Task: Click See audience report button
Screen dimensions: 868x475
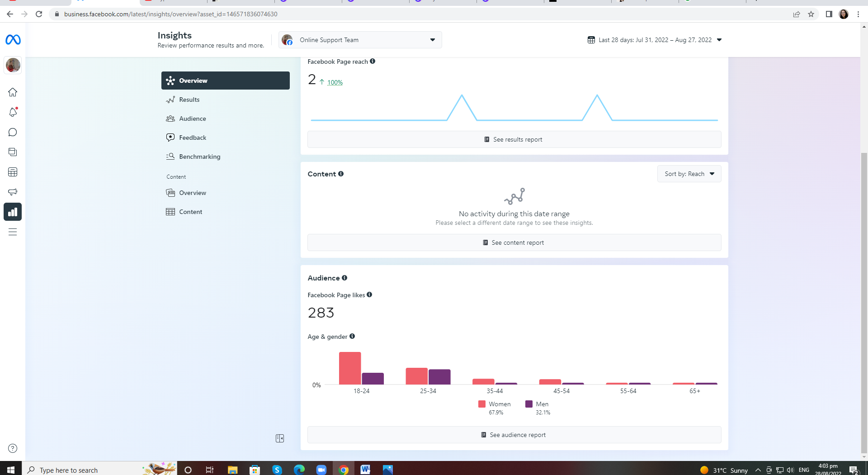Action: click(x=514, y=435)
